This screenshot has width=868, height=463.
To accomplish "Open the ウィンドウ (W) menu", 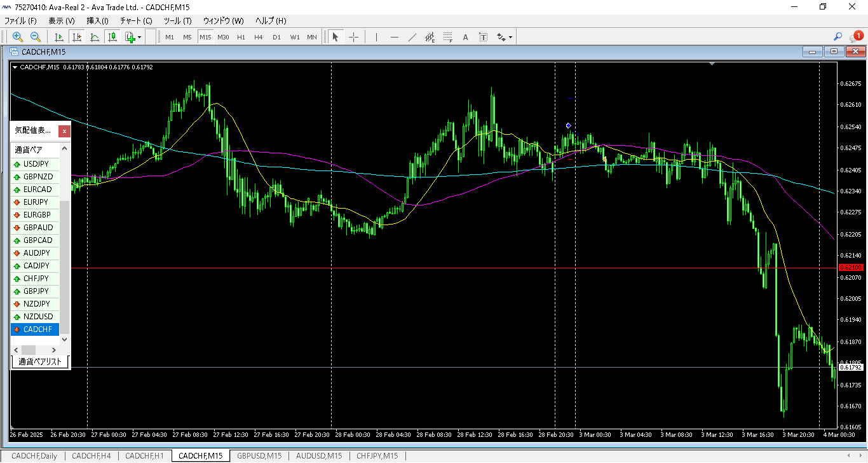I will pyautogui.click(x=223, y=20).
